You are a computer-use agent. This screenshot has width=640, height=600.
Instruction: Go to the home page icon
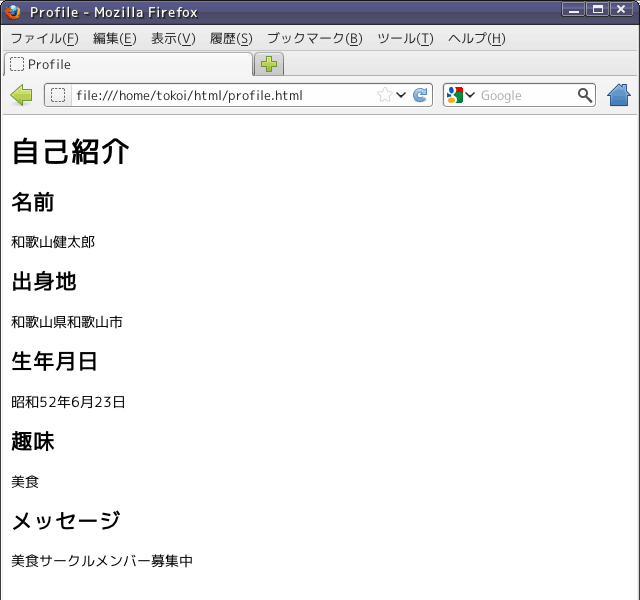tap(619, 95)
